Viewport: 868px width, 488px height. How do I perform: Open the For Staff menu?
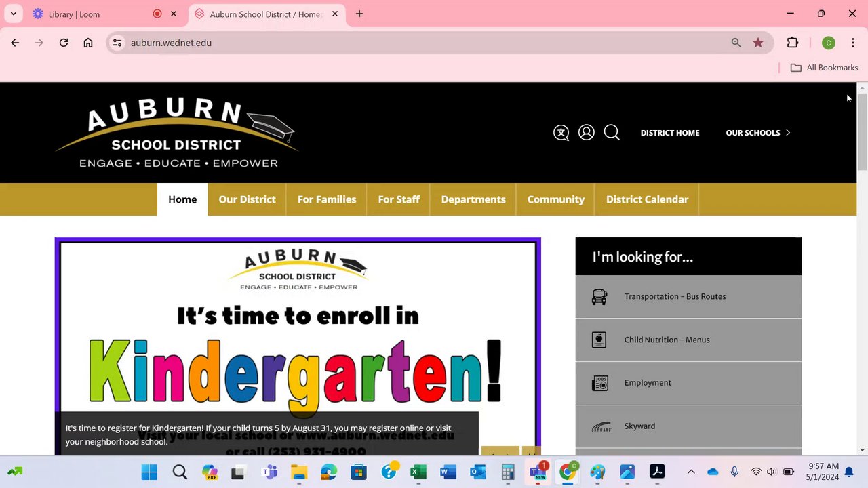point(399,199)
